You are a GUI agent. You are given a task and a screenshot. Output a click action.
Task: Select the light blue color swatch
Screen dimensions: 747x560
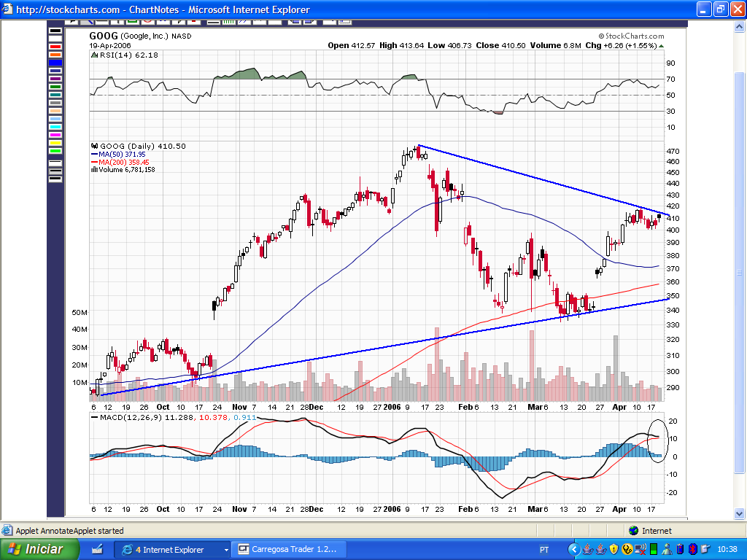(x=55, y=119)
